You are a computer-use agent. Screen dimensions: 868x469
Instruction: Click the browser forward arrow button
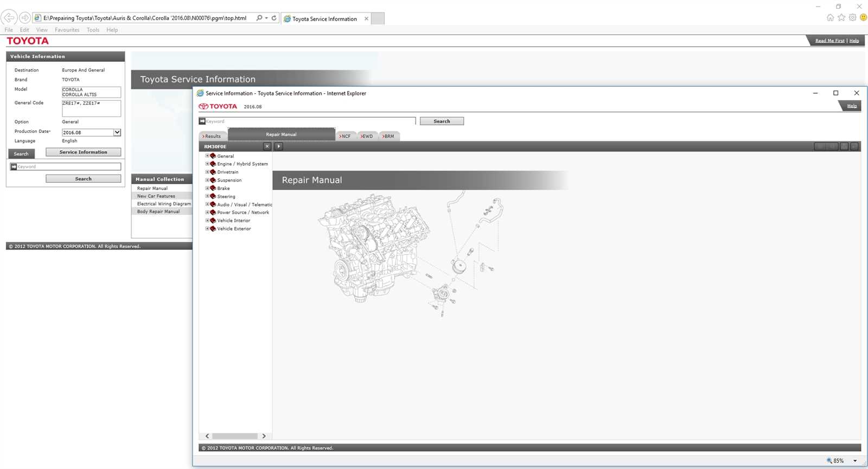click(25, 18)
